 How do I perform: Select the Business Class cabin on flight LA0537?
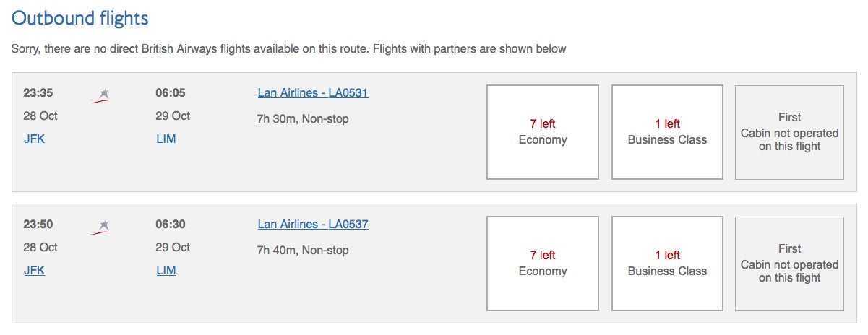click(x=667, y=264)
